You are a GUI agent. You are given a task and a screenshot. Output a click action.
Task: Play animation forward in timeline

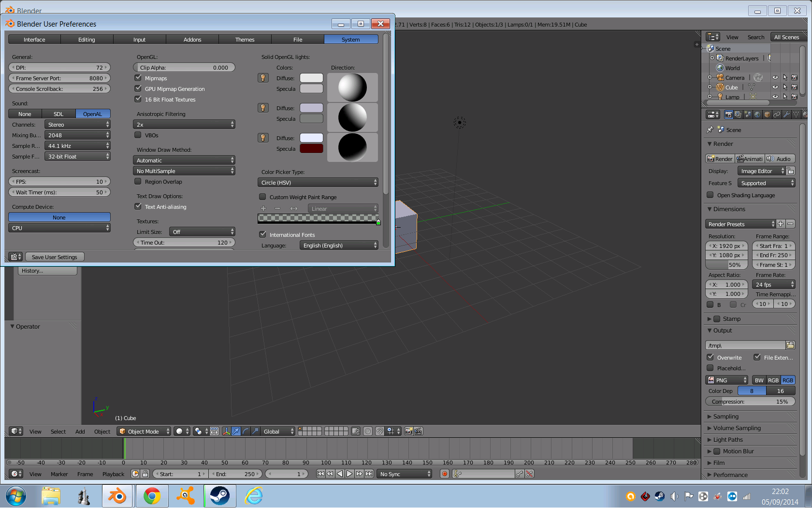point(349,474)
